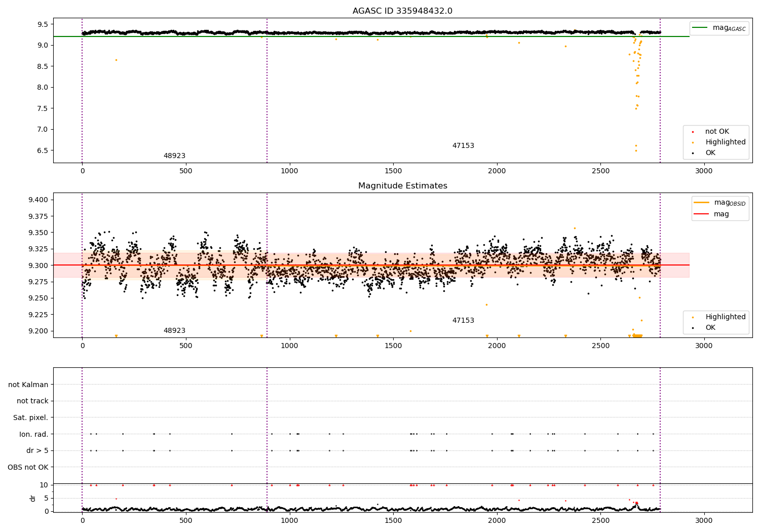
Task: Click the green line sample in top legend
Action: (x=700, y=28)
